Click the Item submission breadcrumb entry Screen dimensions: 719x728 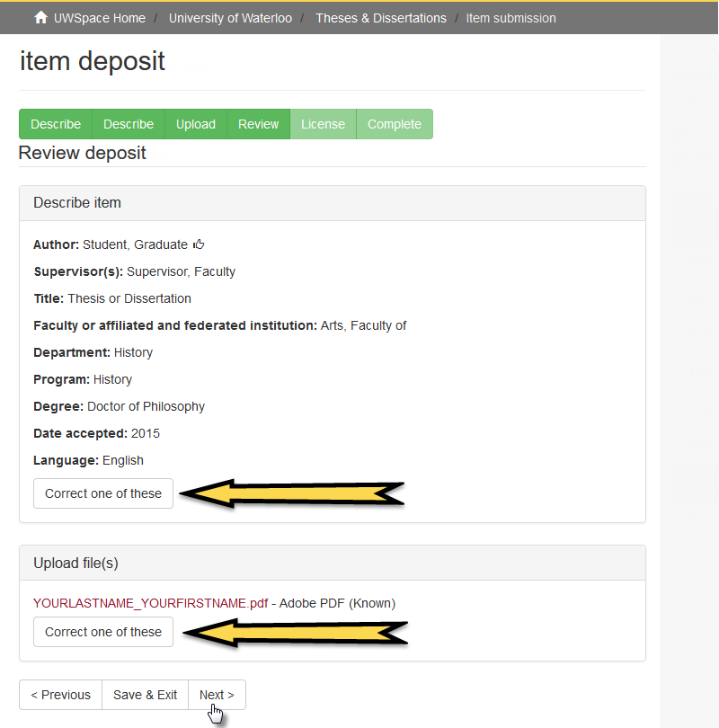pos(510,17)
